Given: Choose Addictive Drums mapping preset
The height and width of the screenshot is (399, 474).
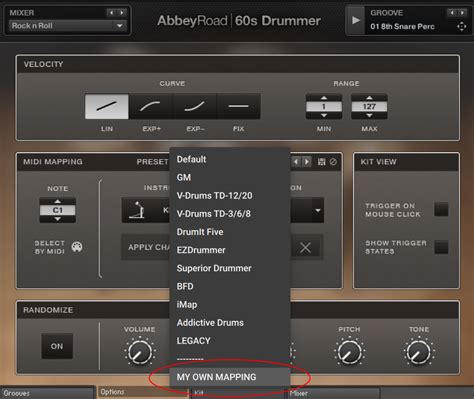Looking at the screenshot, I should click(230, 323).
